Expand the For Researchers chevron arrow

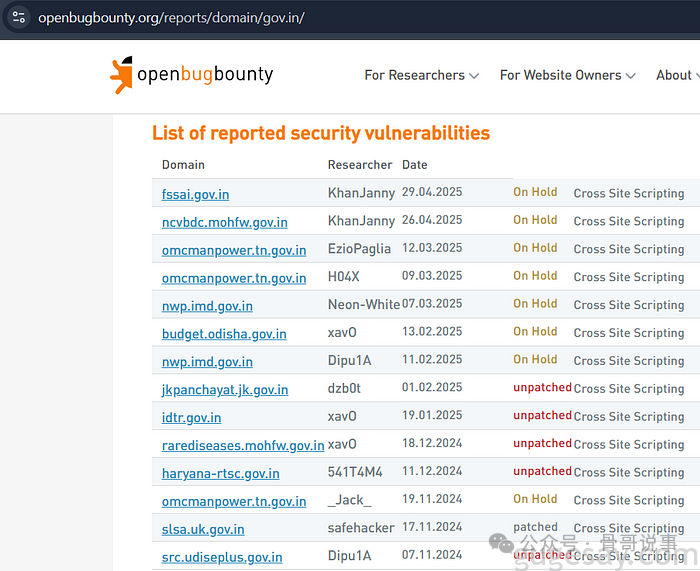[x=474, y=76]
